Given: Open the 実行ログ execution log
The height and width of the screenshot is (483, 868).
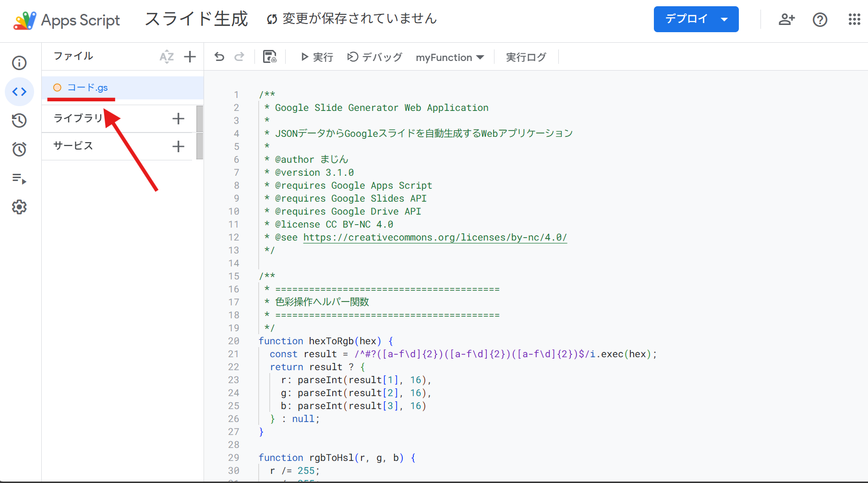Looking at the screenshot, I should [x=526, y=58].
